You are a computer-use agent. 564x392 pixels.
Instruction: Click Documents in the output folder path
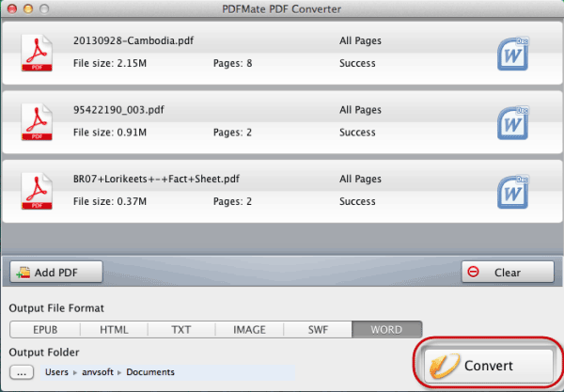[150, 372]
